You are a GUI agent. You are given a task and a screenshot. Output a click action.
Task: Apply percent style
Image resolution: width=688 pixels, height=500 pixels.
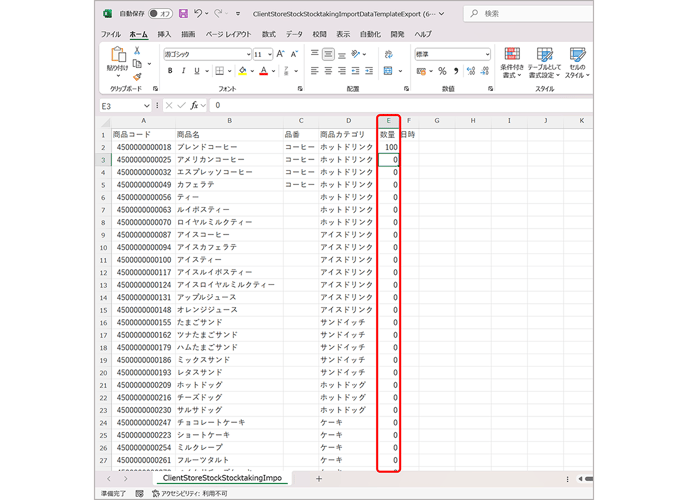tap(442, 71)
